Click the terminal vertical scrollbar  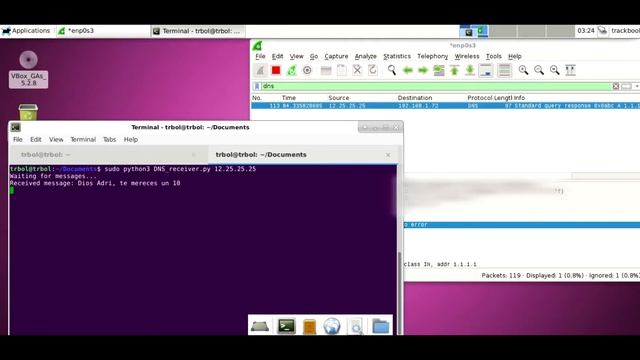point(399,294)
